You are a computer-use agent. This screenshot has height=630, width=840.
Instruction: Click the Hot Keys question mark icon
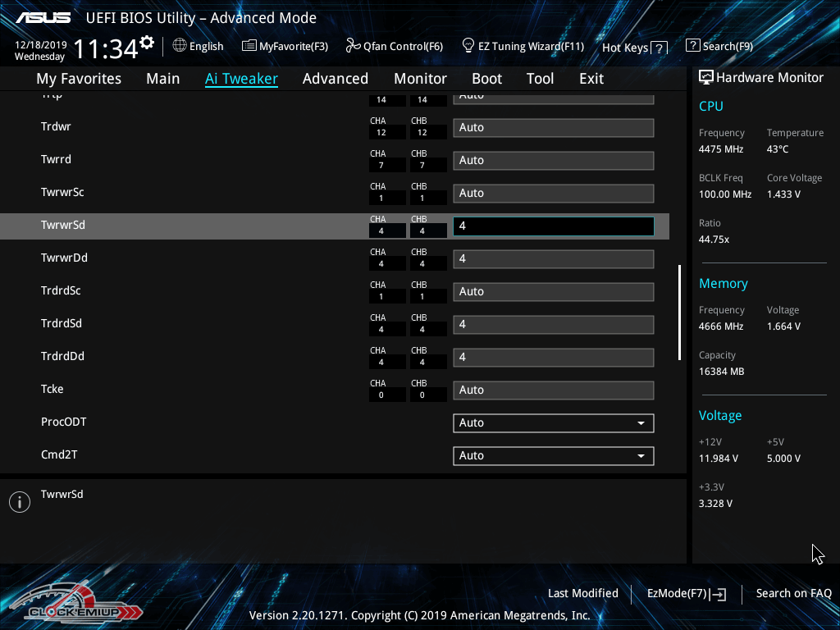(x=659, y=48)
